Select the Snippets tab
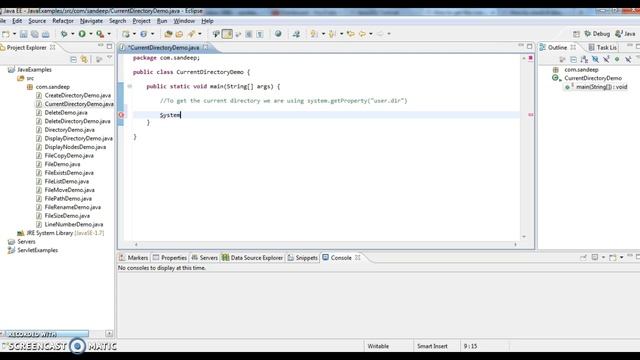640x360 pixels. pyautogui.click(x=302, y=258)
